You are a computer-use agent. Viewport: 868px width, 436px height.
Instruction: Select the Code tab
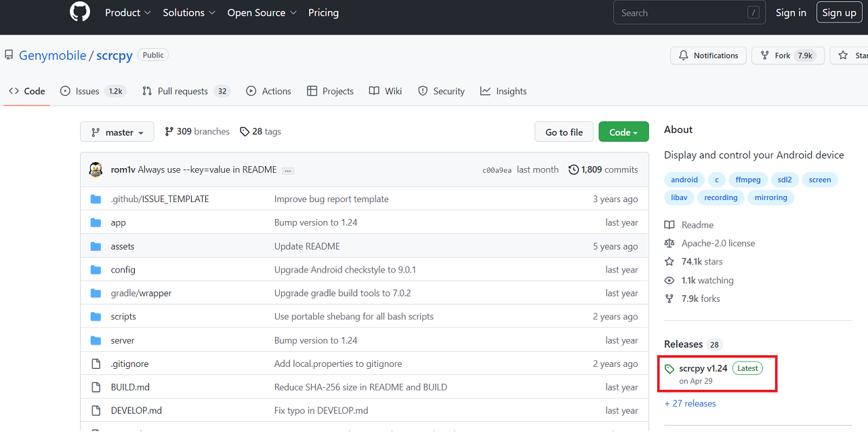[x=27, y=91]
